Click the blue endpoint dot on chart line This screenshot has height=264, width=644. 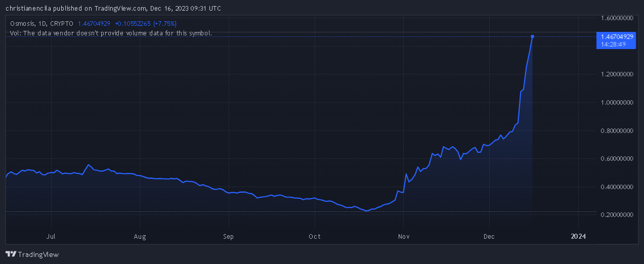(x=532, y=36)
